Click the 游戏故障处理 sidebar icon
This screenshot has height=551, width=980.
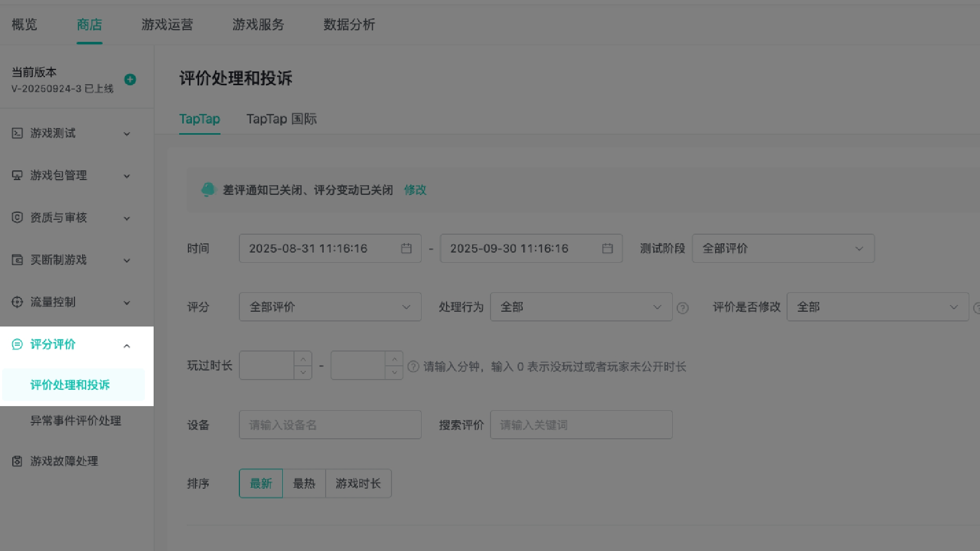coord(17,461)
